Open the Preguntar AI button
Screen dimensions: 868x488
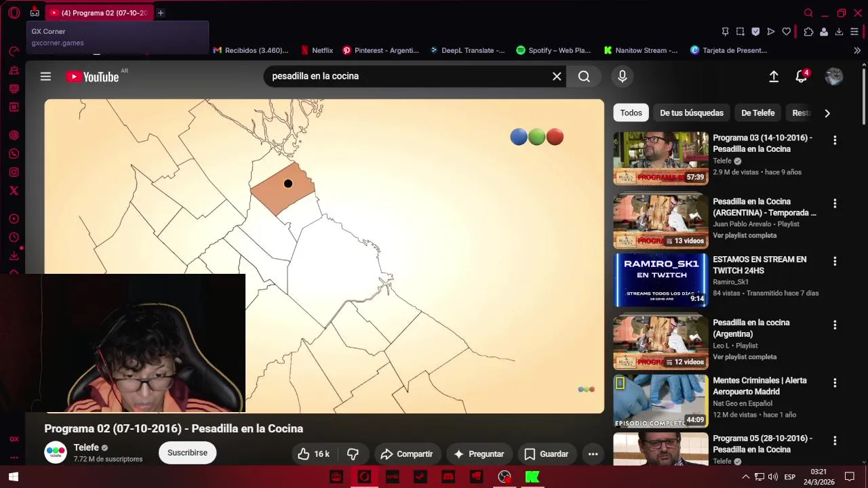coord(478,454)
